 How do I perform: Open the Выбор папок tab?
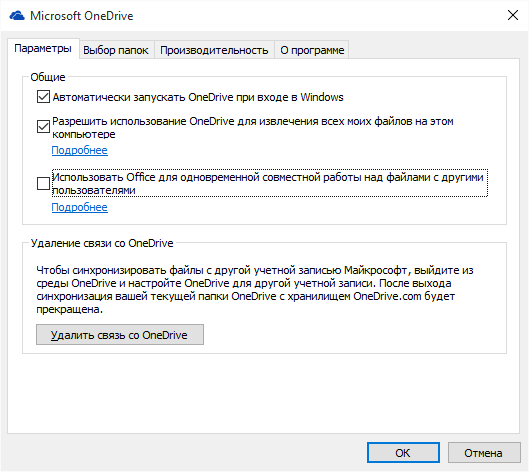point(116,50)
